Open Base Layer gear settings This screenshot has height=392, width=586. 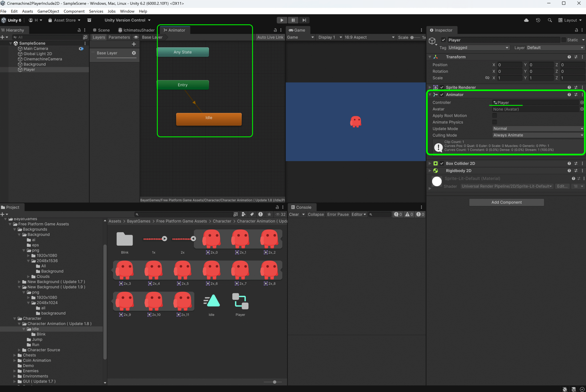click(x=134, y=53)
